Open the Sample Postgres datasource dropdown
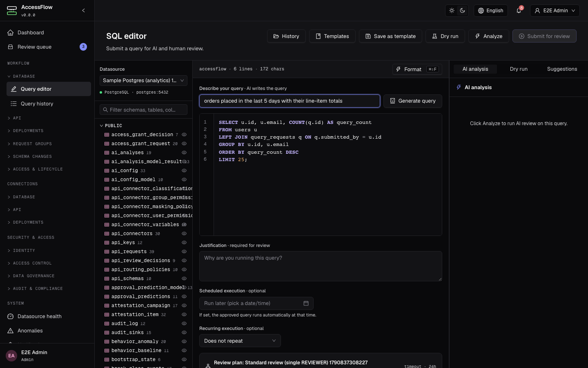The height and width of the screenshot is (368, 588). (143, 81)
